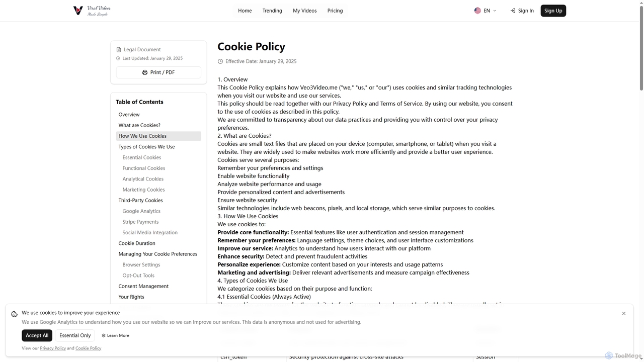644x362 pixels.
Task: Click the Sign In arrow icon
Action: coord(513,11)
